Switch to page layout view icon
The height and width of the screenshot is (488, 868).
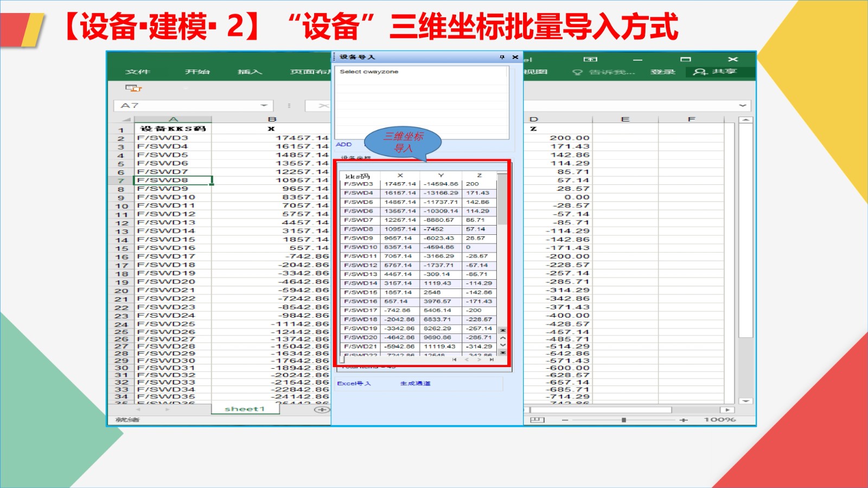coord(537,420)
